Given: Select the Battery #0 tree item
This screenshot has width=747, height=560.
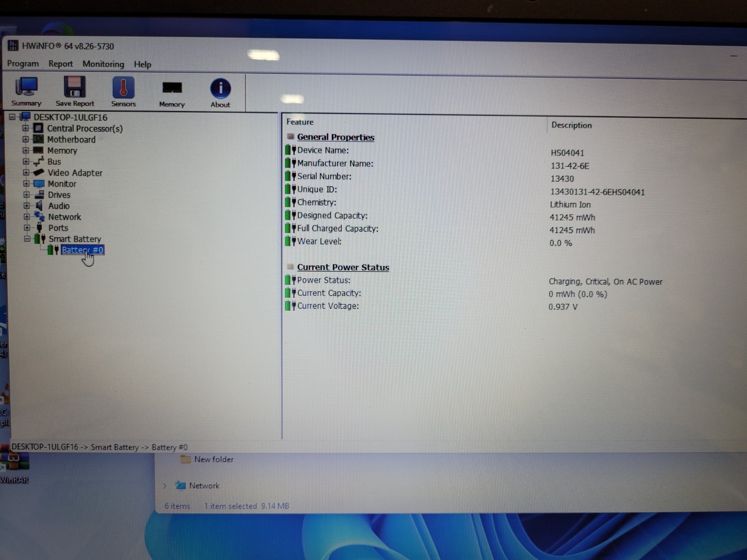Looking at the screenshot, I should (83, 250).
